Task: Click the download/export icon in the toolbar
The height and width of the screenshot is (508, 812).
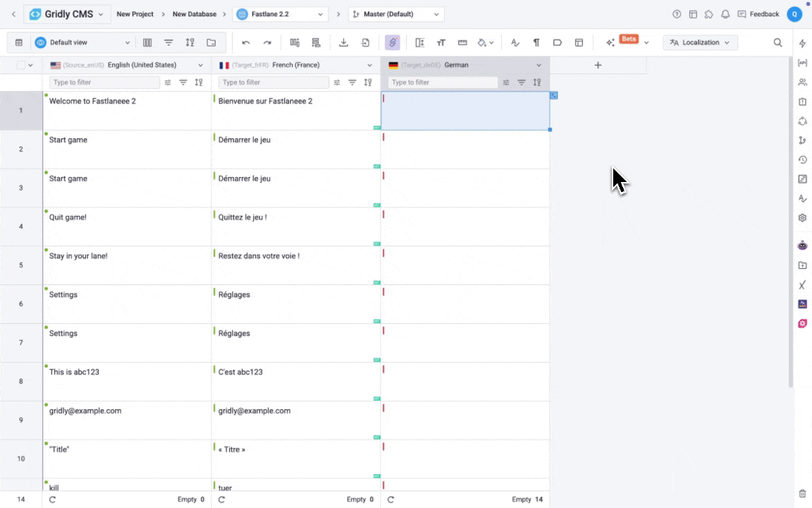Action: point(343,42)
